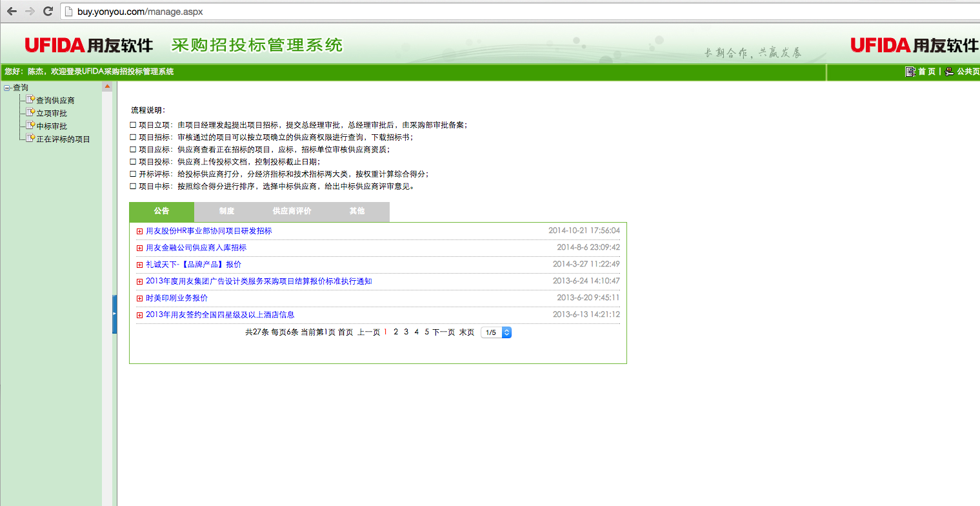Click the timestamp 2013-6-20 9:45:11
The width and height of the screenshot is (980, 506).
588,298
